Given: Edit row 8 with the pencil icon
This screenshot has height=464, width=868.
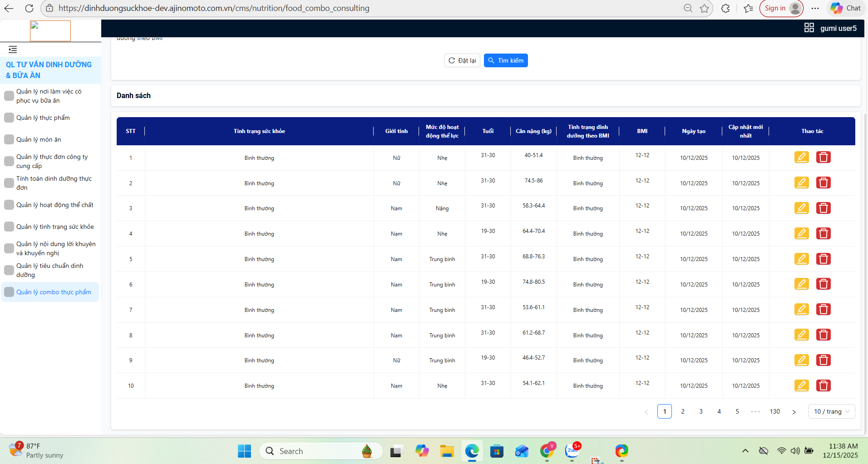Looking at the screenshot, I should pyautogui.click(x=801, y=335).
